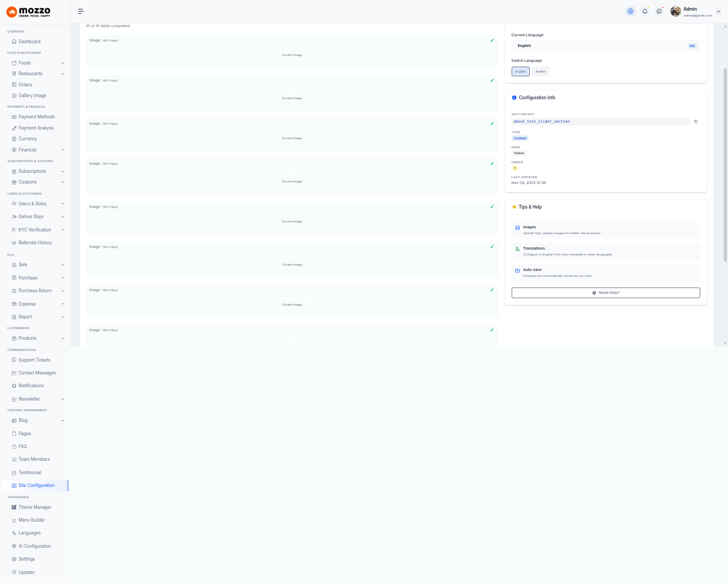728x583 pixels.
Task: Click the first Image field green checkmark
Action: point(492,41)
